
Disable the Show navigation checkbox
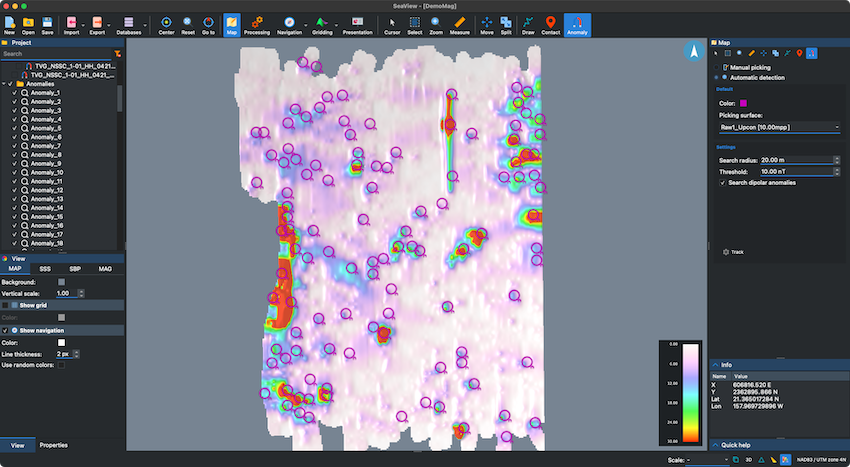(5, 330)
